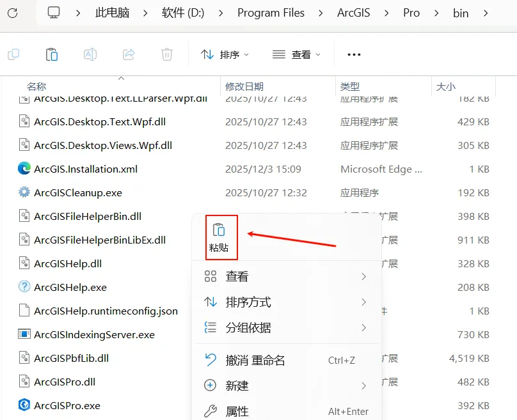The height and width of the screenshot is (420, 517).
Task: Sort by 修改日期 (Date modified) column header
Action: 244,87
